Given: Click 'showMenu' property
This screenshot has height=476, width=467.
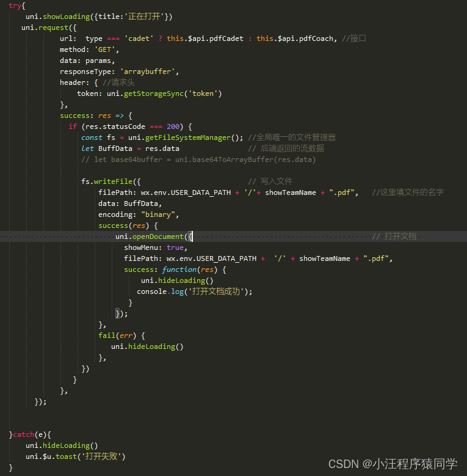Looking at the screenshot, I should point(141,247).
